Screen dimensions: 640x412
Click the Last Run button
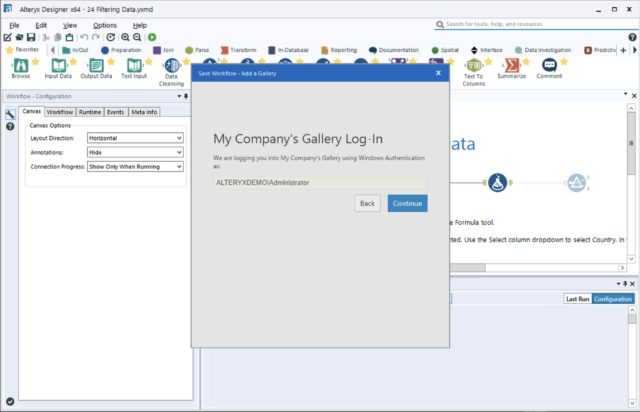click(x=578, y=299)
